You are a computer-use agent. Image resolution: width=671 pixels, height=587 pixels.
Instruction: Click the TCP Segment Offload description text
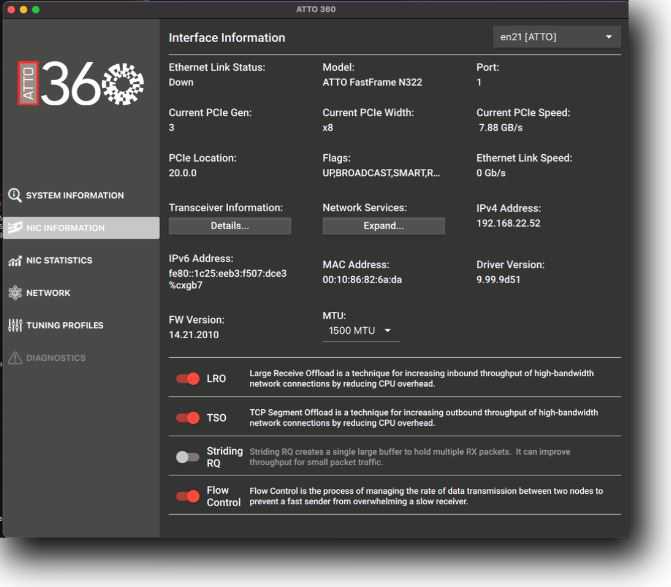point(424,418)
